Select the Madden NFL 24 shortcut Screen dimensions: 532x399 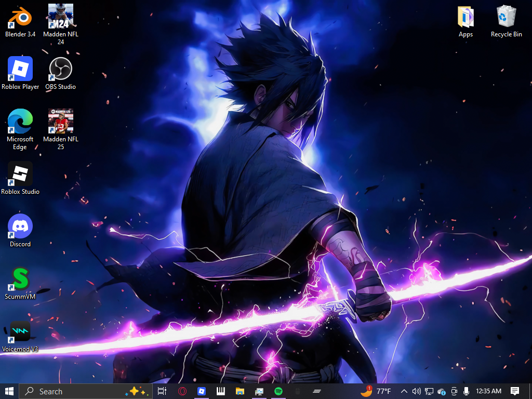coord(61,24)
